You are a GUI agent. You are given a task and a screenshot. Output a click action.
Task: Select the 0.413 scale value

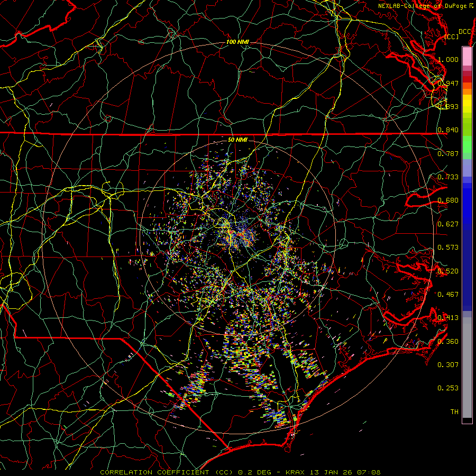(x=448, y=318)
